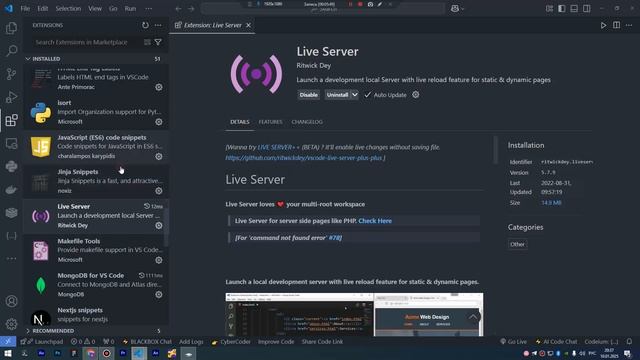Close the Extension: Live Server tab
Image resolution: width=640 pixels, height=360 pixels.
coord(248,25)
